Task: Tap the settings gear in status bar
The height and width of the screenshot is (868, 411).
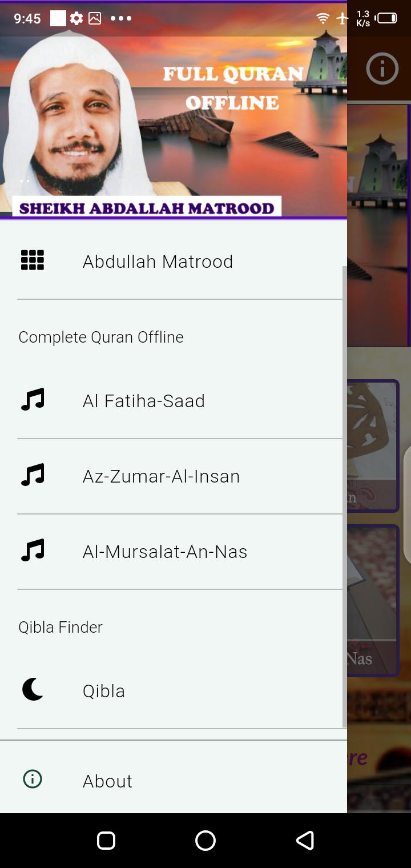Action: 76,18
